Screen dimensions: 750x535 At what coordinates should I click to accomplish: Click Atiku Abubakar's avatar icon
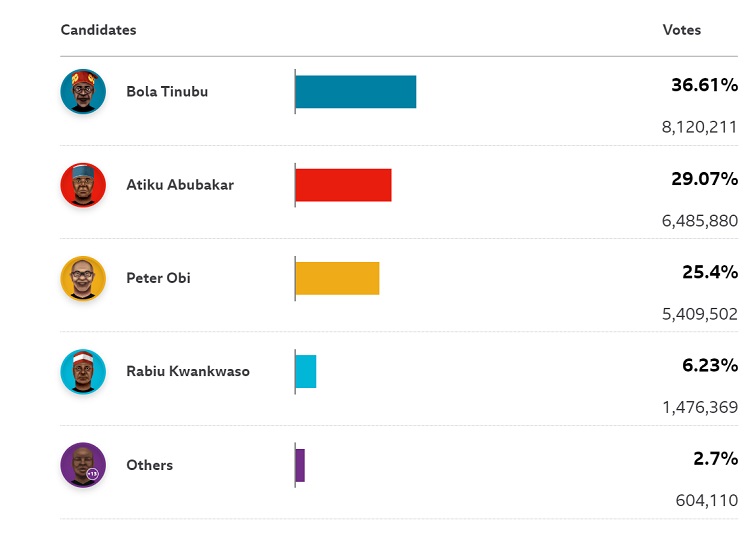point(83,185)
